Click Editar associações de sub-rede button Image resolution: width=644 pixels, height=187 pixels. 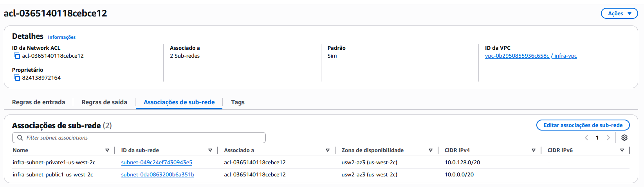(583, 125)
